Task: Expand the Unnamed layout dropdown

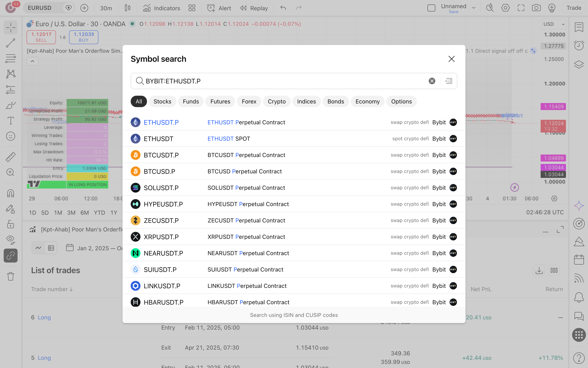Action: click(x=473, y=8)
